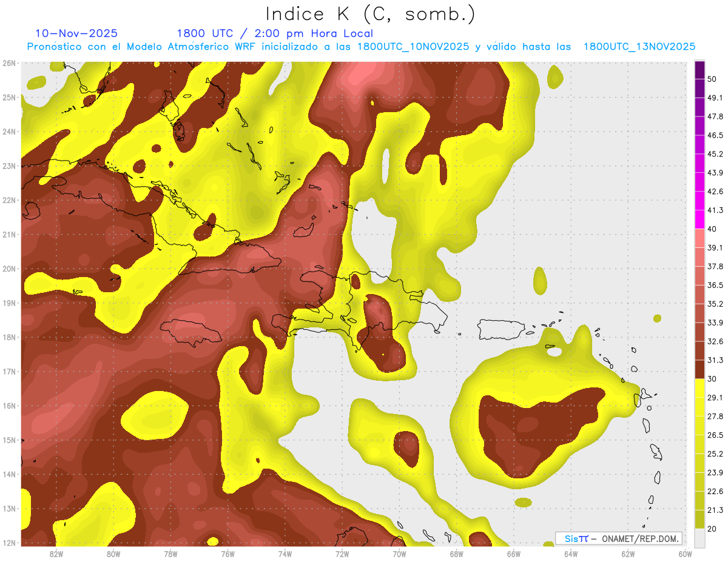Click the colorbar value "45.2"

coord(715,154)
